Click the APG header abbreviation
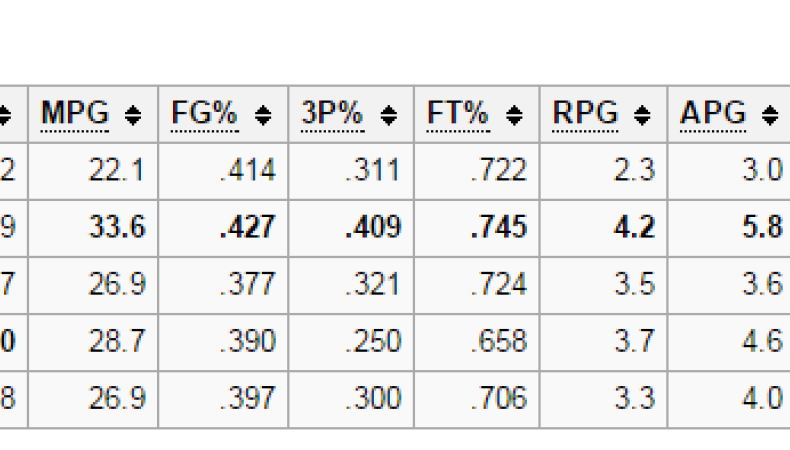 tap(713, 115)
